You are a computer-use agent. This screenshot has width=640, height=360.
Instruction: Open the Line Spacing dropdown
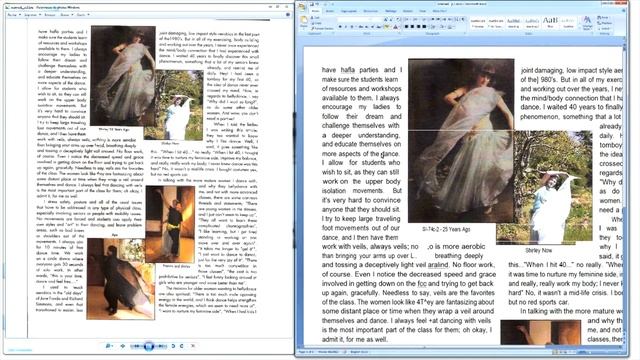coord(433,27)
